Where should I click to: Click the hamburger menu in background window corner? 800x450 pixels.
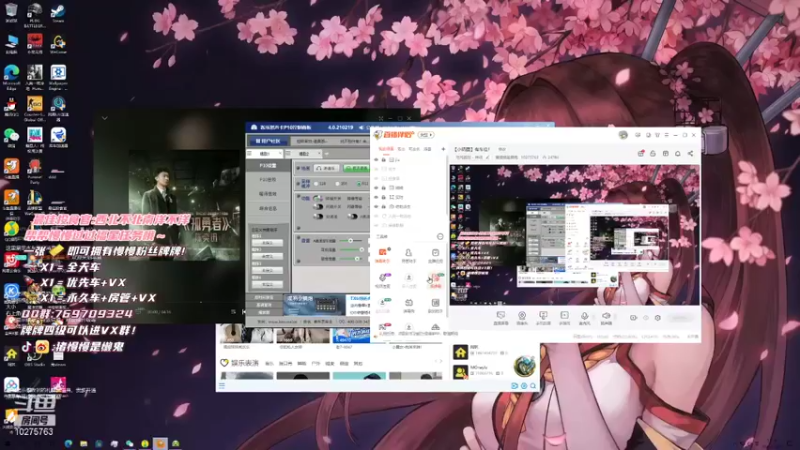221,386
